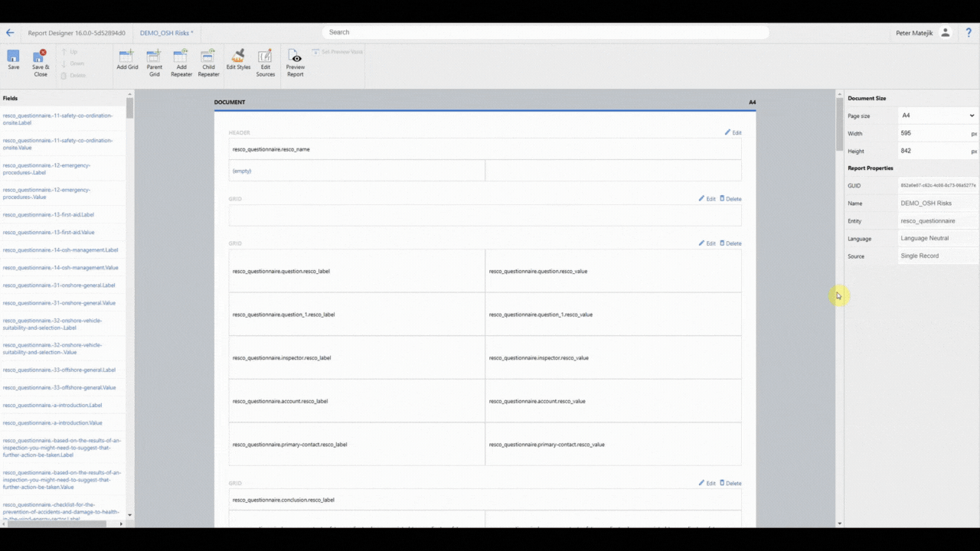Open the Page size dropdown
Viewport: 980px width, 551px height.
coord(938,116)
